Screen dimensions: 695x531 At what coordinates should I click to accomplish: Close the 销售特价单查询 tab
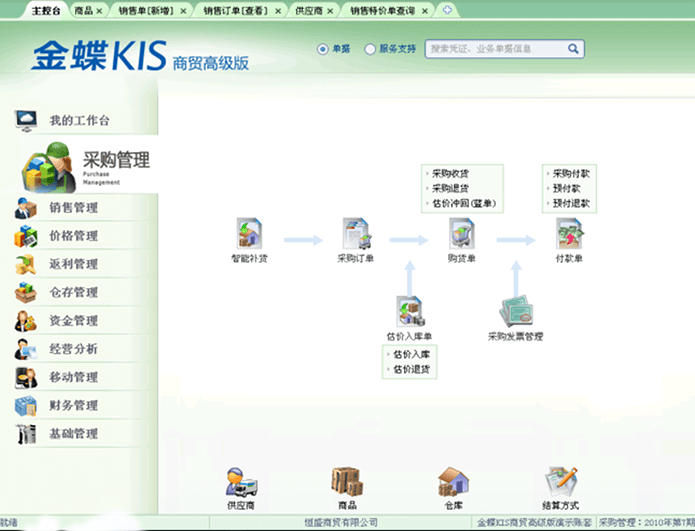point(425,11)
